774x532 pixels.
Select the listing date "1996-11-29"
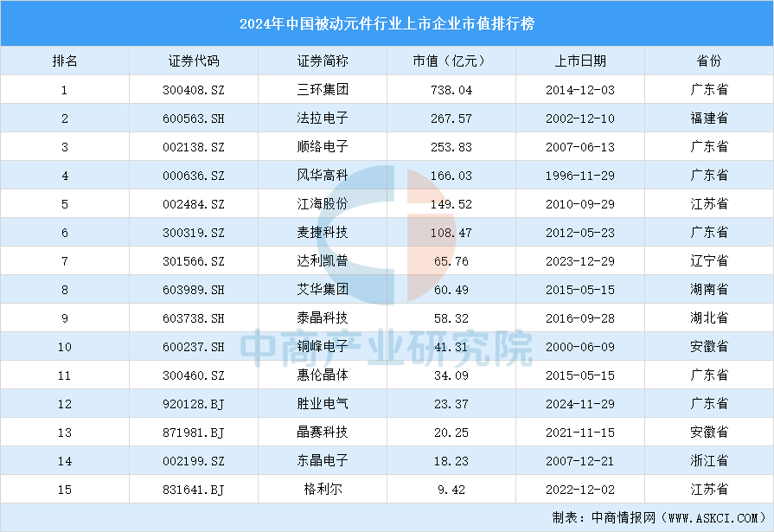pos(580,176)
